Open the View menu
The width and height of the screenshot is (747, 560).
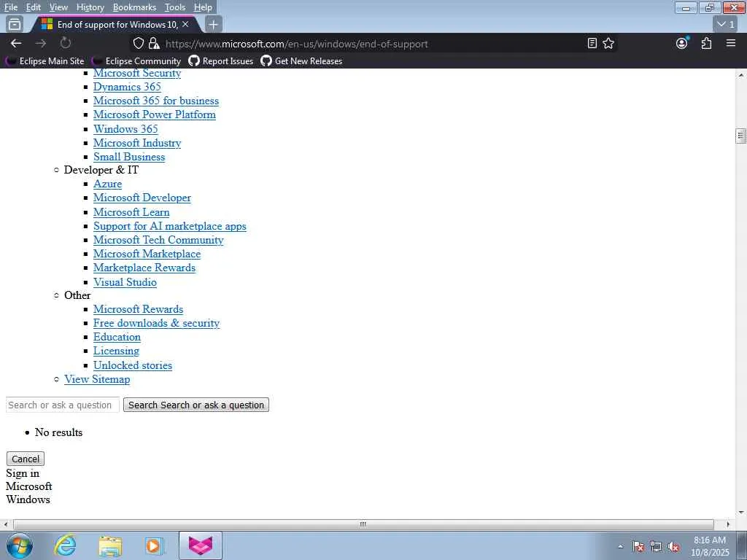point(58,7)
